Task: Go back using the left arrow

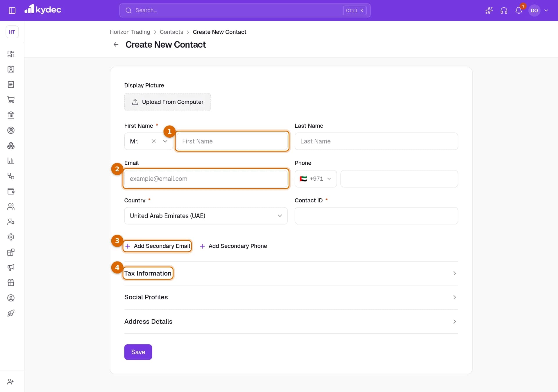Action: (116, 44)
